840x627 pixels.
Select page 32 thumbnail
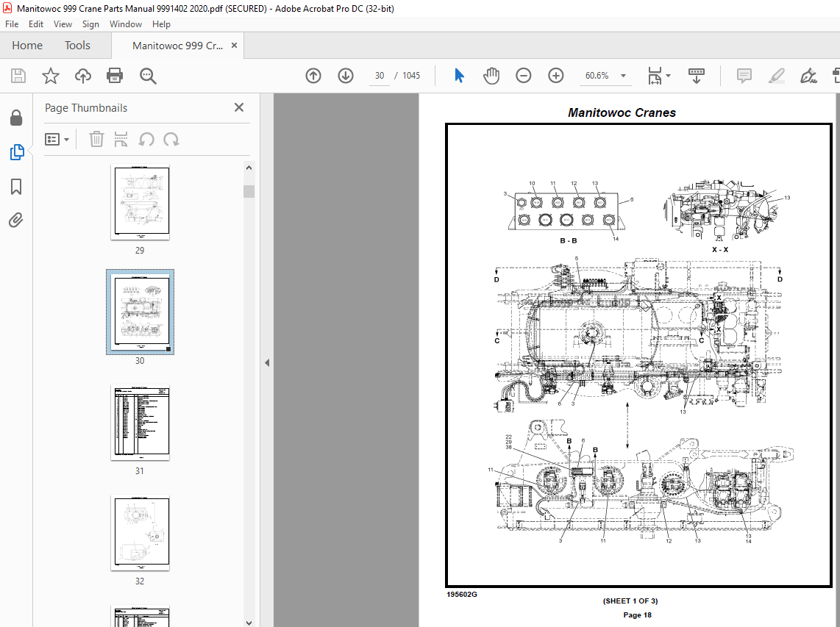[140, 532]
